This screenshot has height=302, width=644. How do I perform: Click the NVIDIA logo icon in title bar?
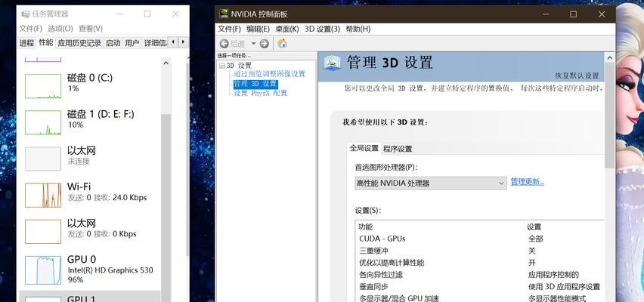224,14
